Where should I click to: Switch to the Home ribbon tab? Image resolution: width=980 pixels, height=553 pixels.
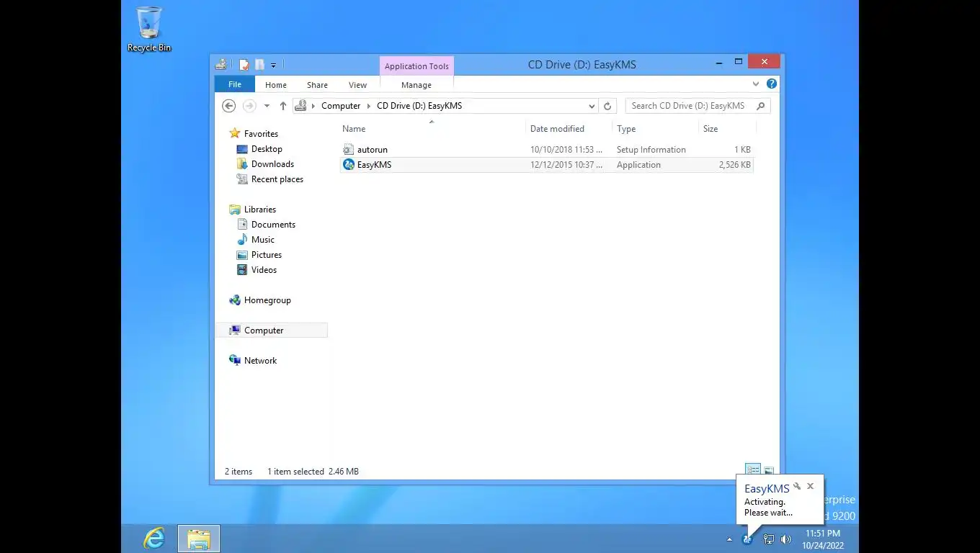[276, 85]
